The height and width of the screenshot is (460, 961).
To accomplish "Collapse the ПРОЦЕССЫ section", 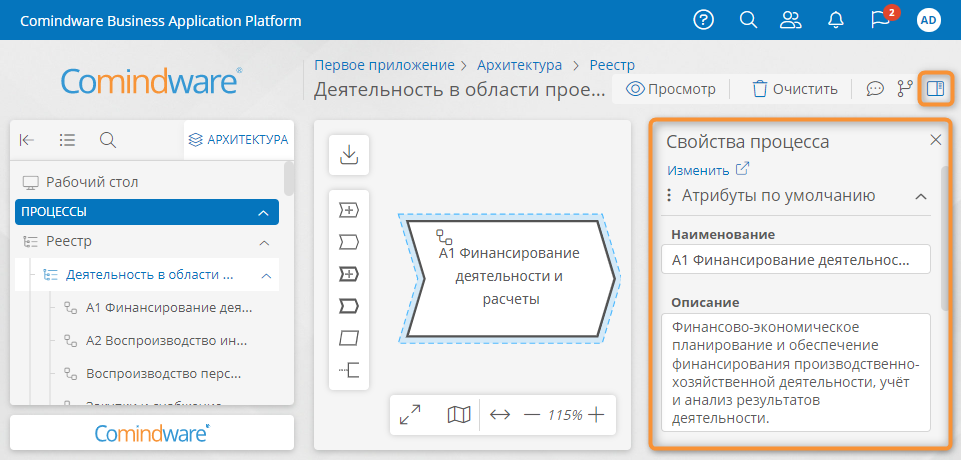I will pos(264,213).
